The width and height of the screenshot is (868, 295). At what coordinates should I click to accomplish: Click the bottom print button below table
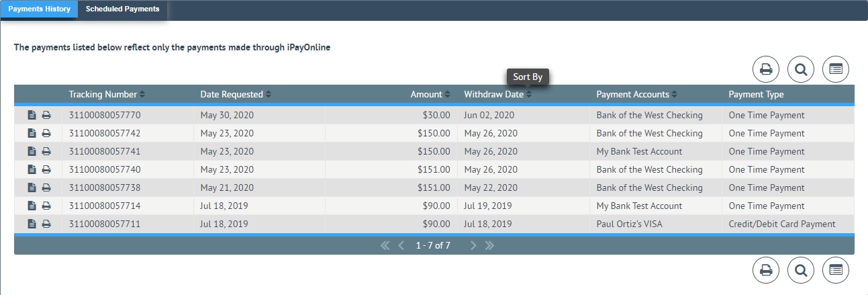(765, 270)
